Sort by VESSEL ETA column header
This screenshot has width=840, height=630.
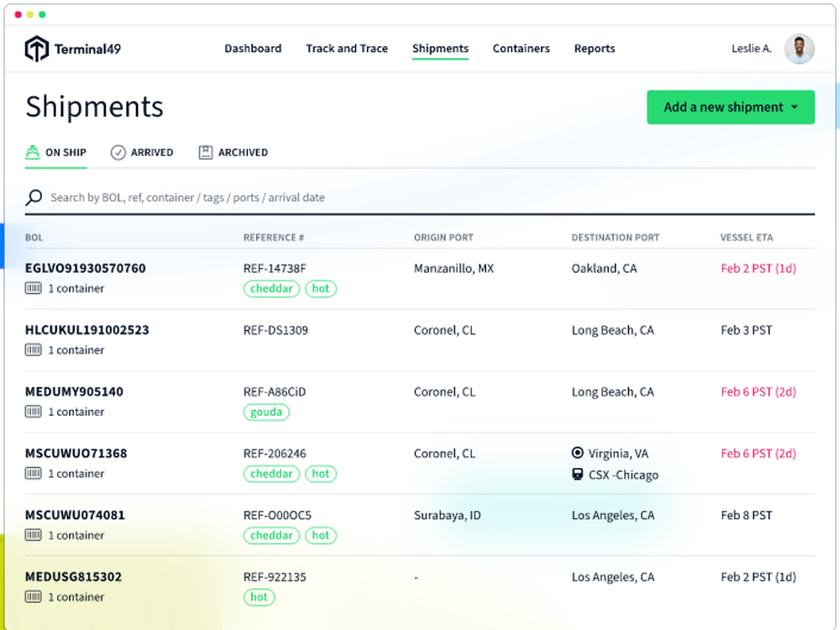[x=747, y=238]
